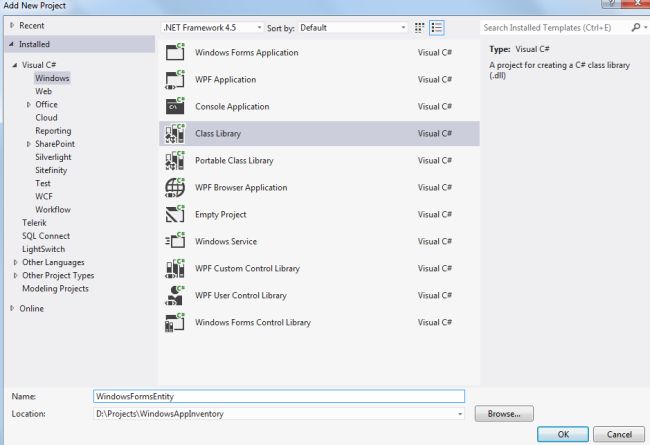Select the LightSwitch node
The image size is (650, 445).
(44, 249)
